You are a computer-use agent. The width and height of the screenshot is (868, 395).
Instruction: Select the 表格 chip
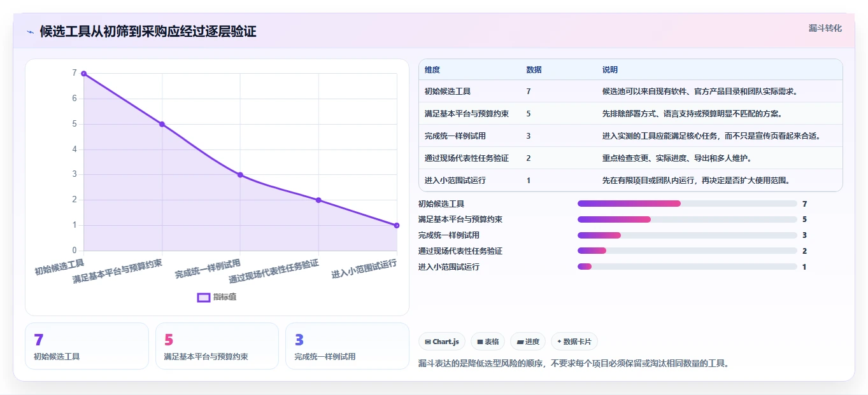(488, 342)
